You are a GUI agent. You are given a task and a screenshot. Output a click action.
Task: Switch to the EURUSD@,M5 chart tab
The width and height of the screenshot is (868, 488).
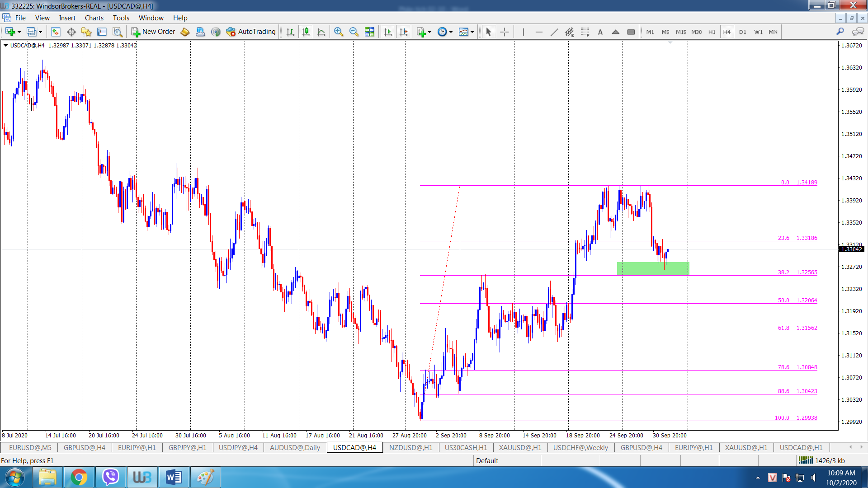(x=30, y=447)
